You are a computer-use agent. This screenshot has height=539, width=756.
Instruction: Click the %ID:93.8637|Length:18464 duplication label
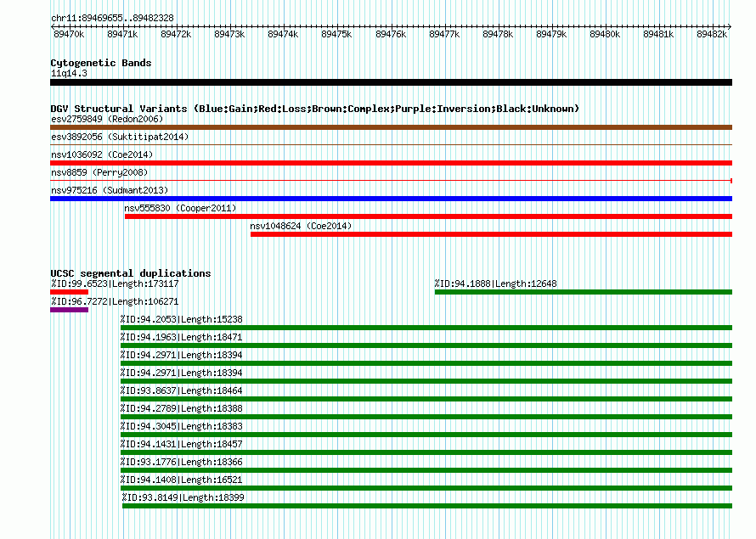[x=181, y=390]
